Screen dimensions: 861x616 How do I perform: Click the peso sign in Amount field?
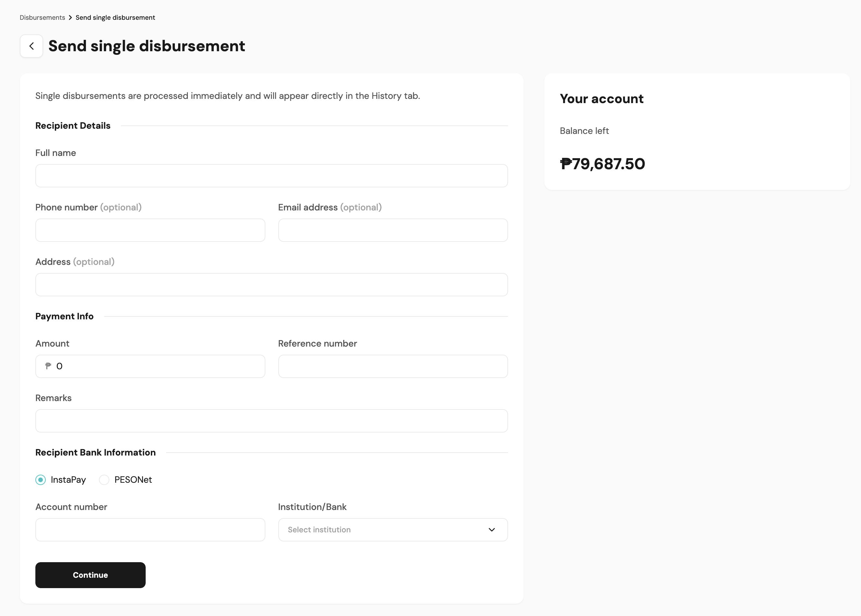pos(48,366)
